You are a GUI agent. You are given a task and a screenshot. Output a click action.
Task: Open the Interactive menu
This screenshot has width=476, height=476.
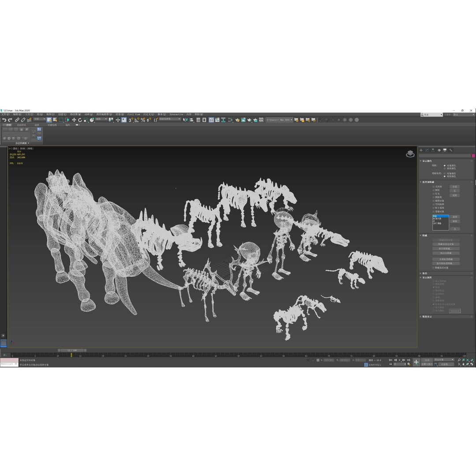tap(176, 115)
